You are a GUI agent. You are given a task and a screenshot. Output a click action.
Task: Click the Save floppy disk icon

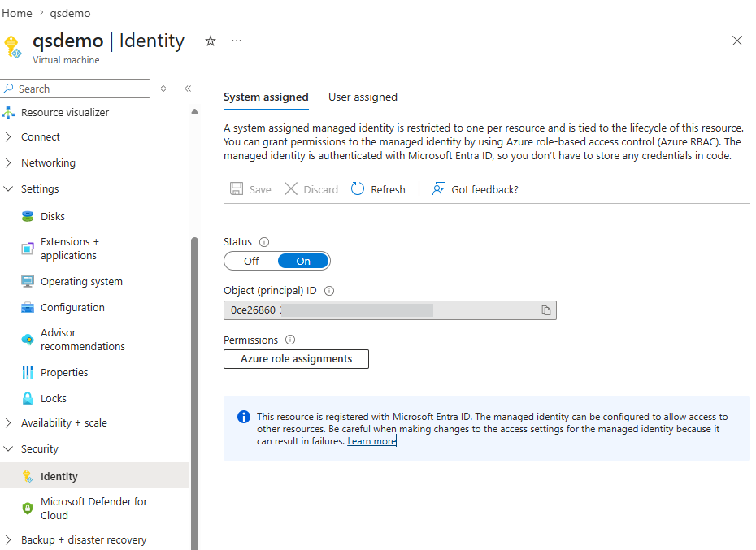click(237, 188)
